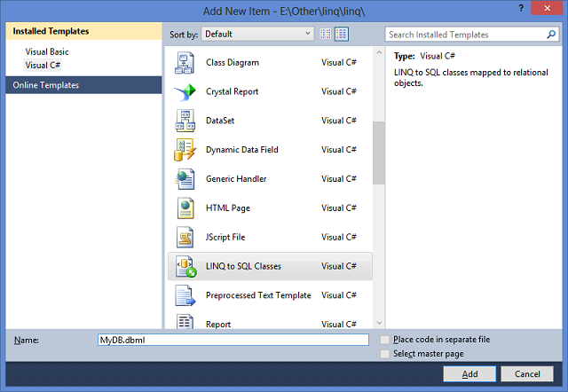The width and height of the screenshot is (568, 392).
Task: Click the Name field containing MyDB.dbml
Action: pyautogui.click(x=233, y=340)
